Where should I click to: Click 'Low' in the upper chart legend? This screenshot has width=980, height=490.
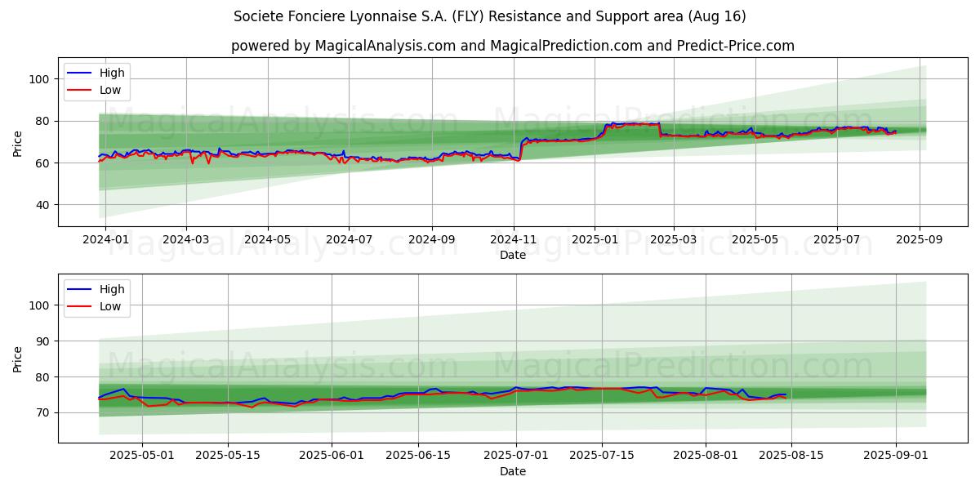110,90
